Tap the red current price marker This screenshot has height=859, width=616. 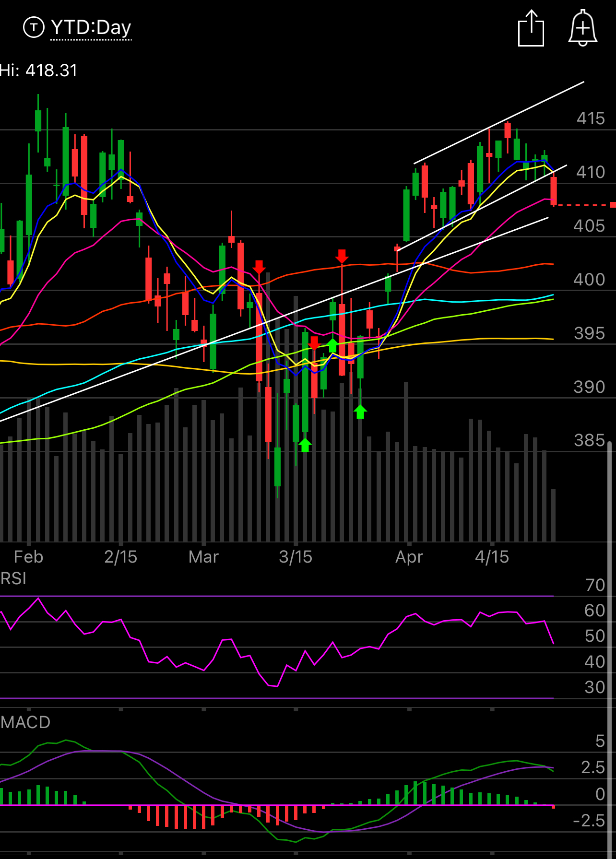point(613,205)
